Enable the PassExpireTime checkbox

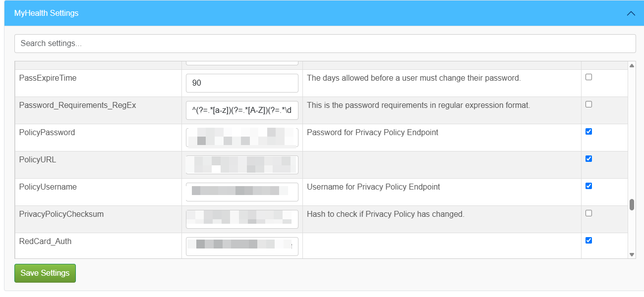[x=588, y=77]
